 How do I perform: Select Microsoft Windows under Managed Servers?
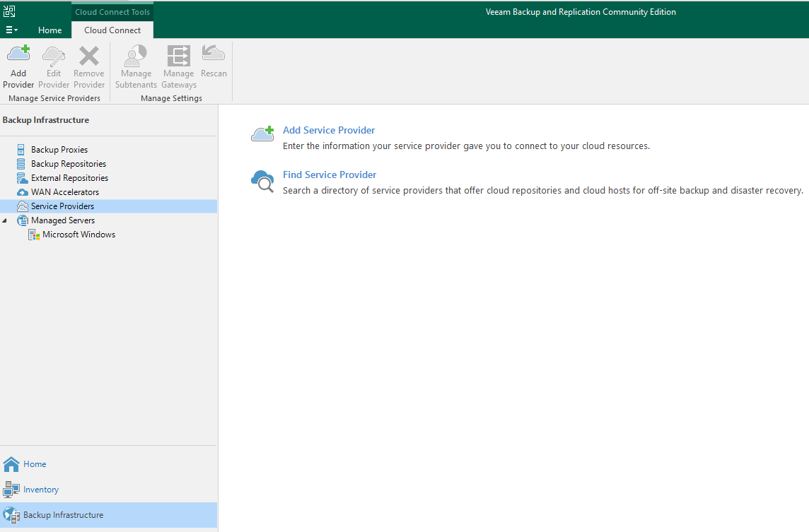79,235
